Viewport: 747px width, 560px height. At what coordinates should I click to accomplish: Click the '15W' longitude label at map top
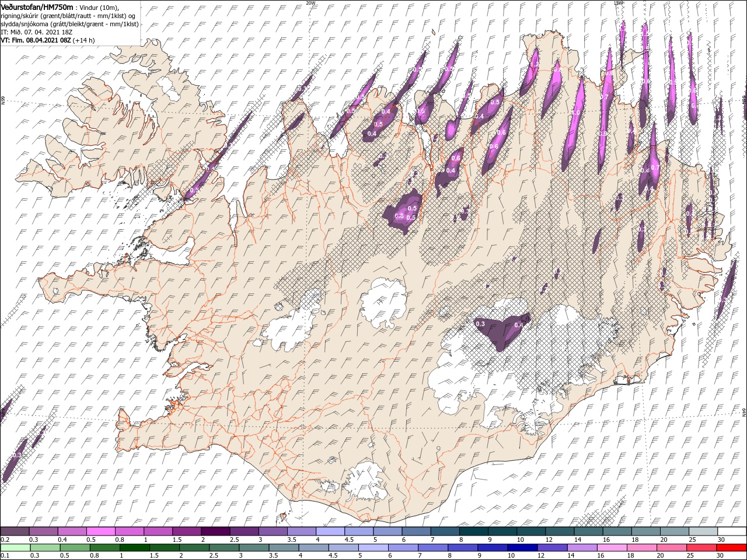click(x=618, y=3)
